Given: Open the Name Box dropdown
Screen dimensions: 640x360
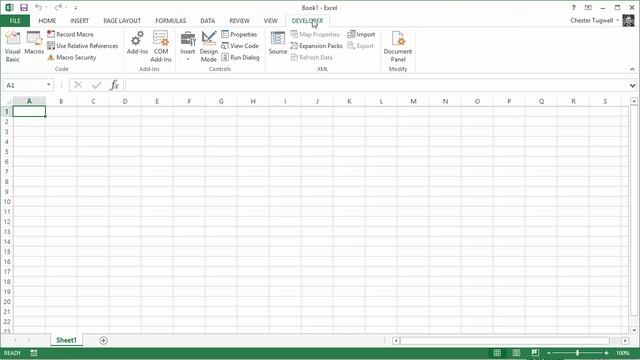Looking at the screenshot, I should pyautogui.click(x=49, y=85).
